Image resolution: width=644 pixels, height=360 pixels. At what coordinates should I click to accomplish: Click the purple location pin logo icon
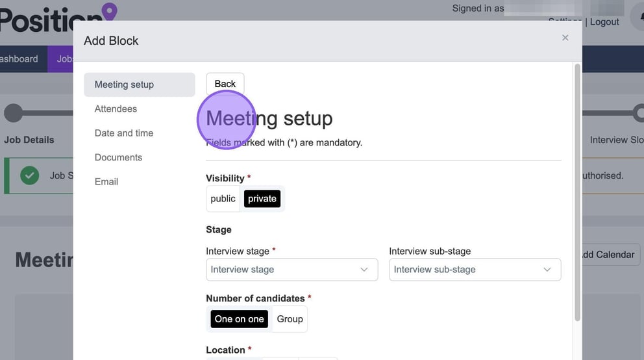pyautogui.click(x=109, y=11)
